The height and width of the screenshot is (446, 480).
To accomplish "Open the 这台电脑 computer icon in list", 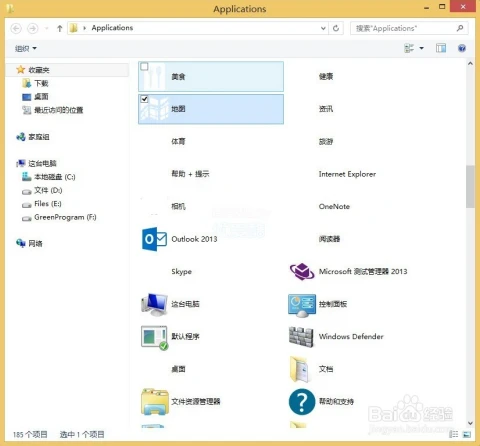I will coord(154,304).
